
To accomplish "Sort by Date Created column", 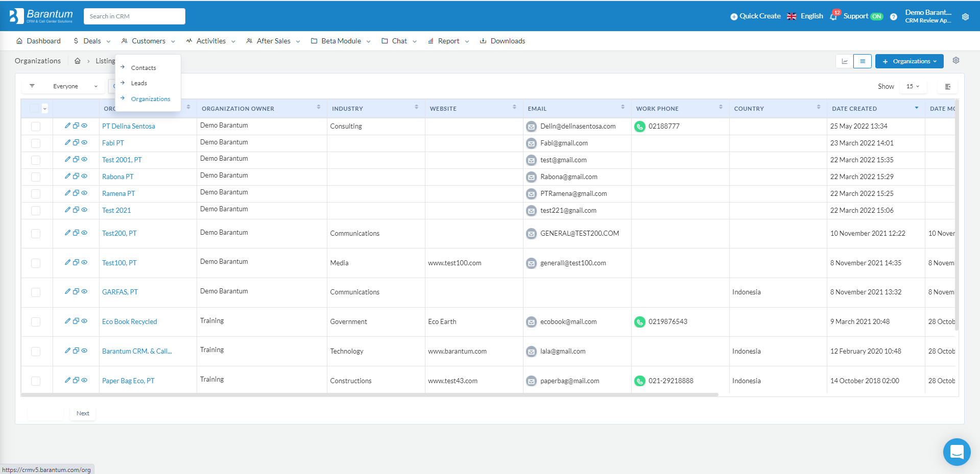I will click(x=875, y=109).
